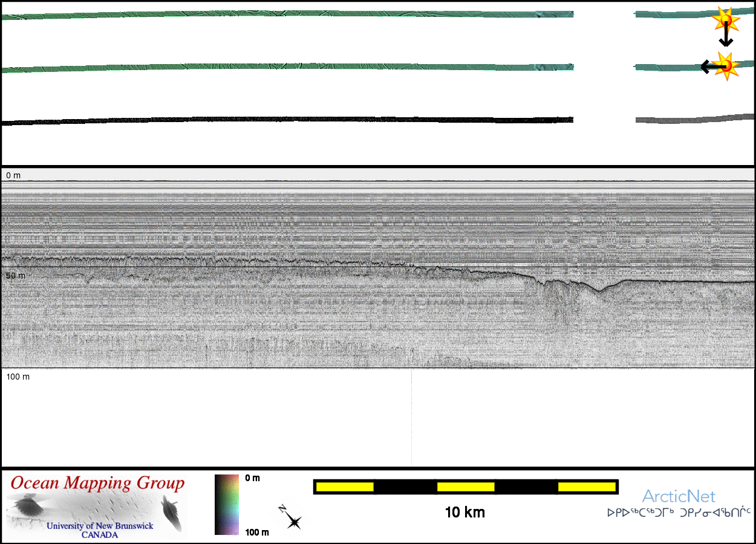
Task: Click the gray backscatter strip segment at right
Action: 689,120
